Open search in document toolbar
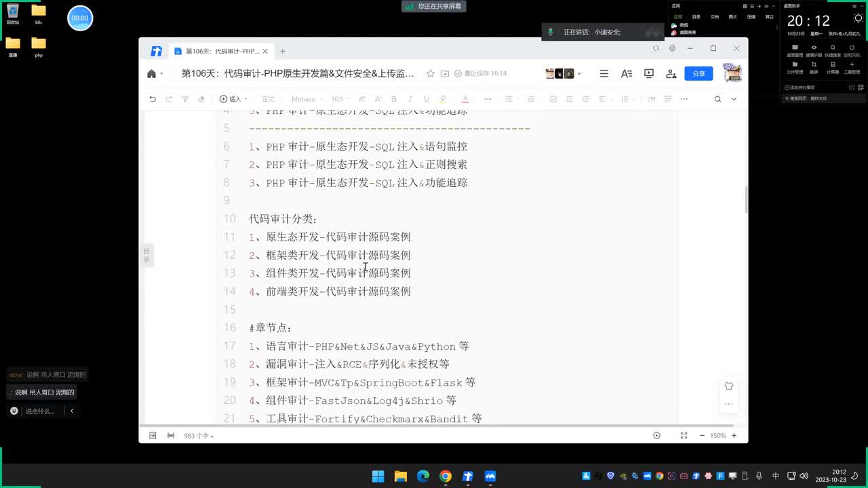 (717, 99)
